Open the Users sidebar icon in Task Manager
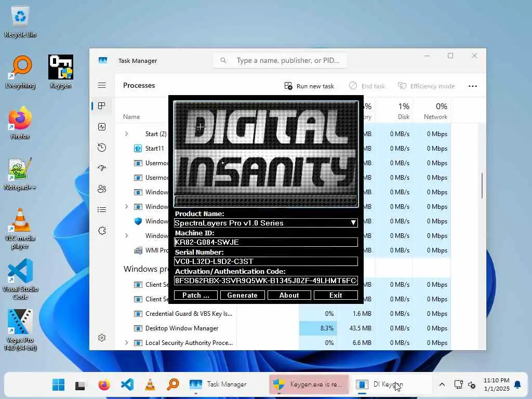Viewport: 532px width, 399px height. pos(102,189)
